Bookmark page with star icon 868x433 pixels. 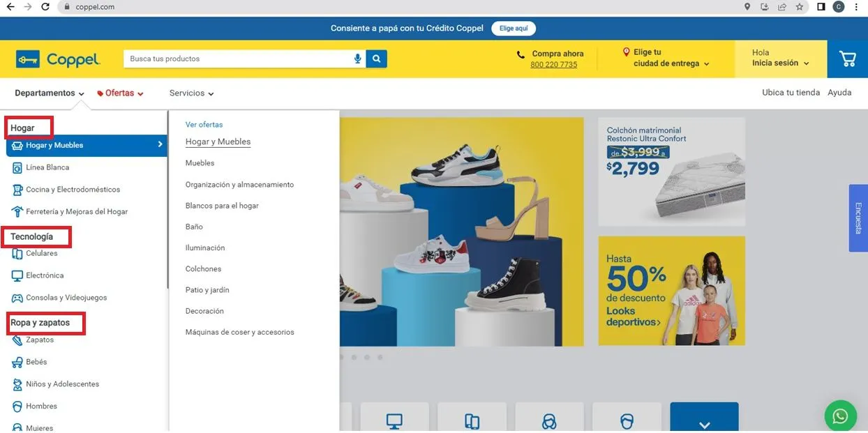pos(800,7)
